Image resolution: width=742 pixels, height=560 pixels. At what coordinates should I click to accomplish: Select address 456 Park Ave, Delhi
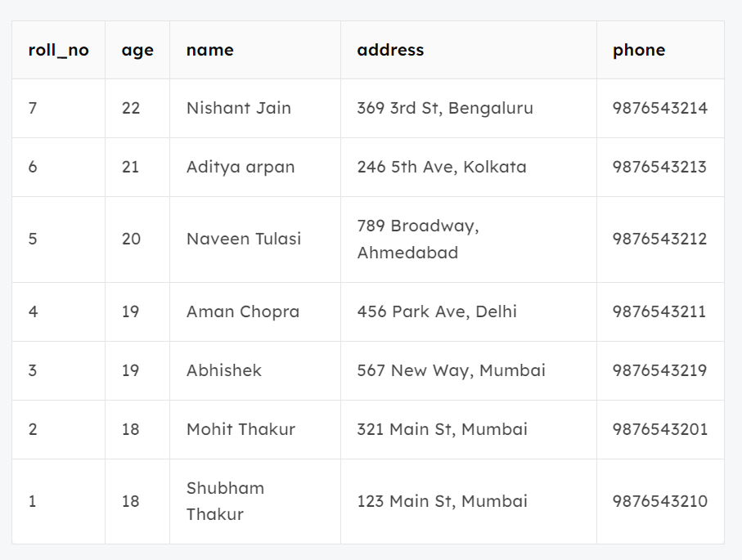pos(437,311)
